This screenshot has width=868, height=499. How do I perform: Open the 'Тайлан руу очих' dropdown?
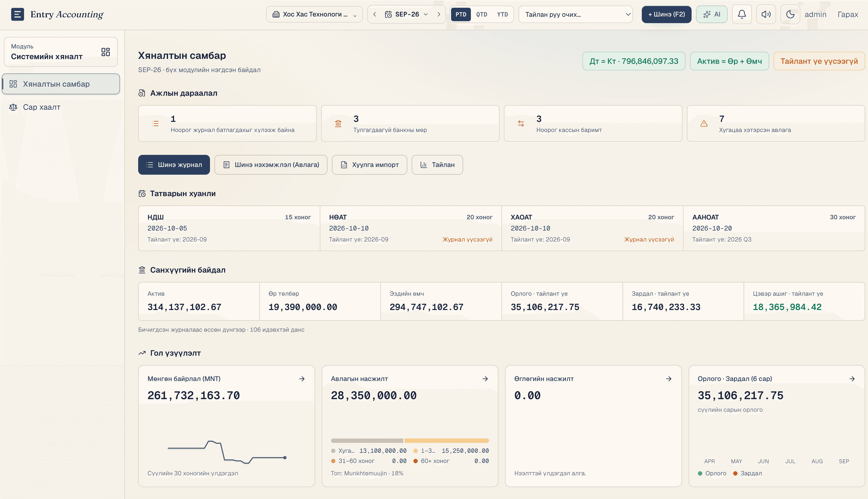coord(575,14)
